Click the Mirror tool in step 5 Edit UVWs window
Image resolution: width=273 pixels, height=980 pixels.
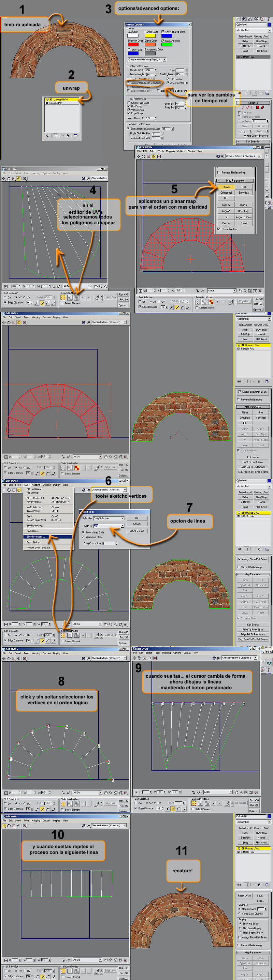point(159,156)
